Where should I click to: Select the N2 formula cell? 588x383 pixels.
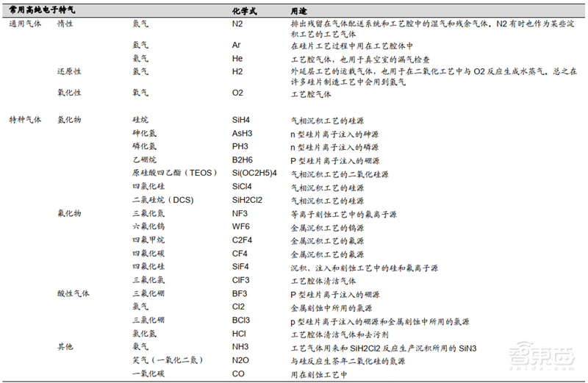pos(237,24)
